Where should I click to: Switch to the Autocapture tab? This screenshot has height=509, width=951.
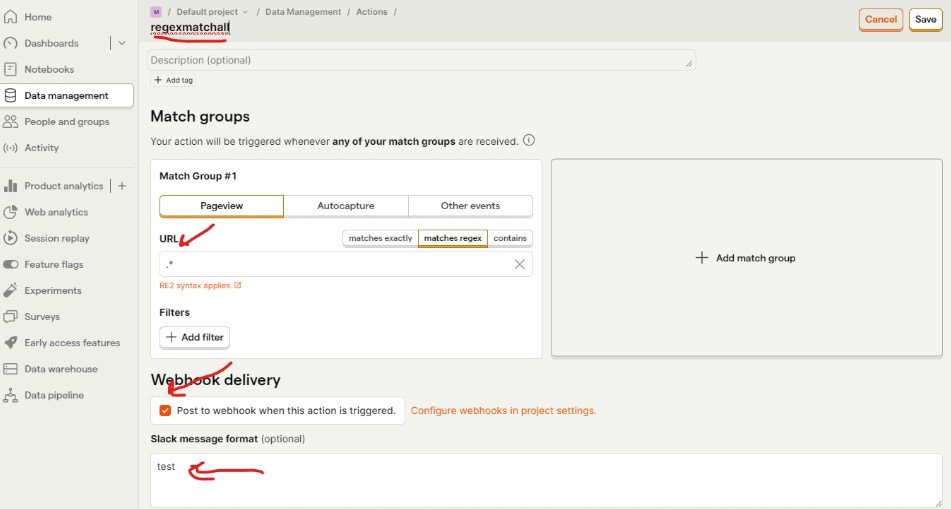coord(345,206)
